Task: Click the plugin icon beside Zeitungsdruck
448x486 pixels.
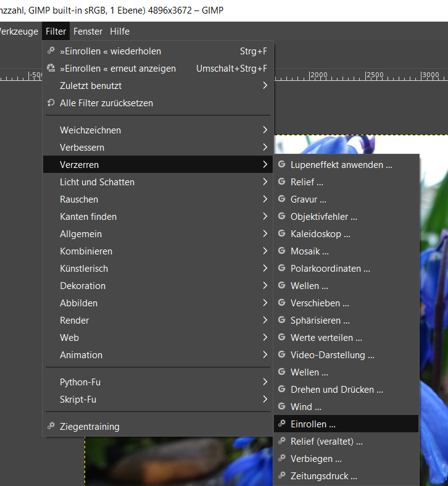Action: (x=282, y=476)
